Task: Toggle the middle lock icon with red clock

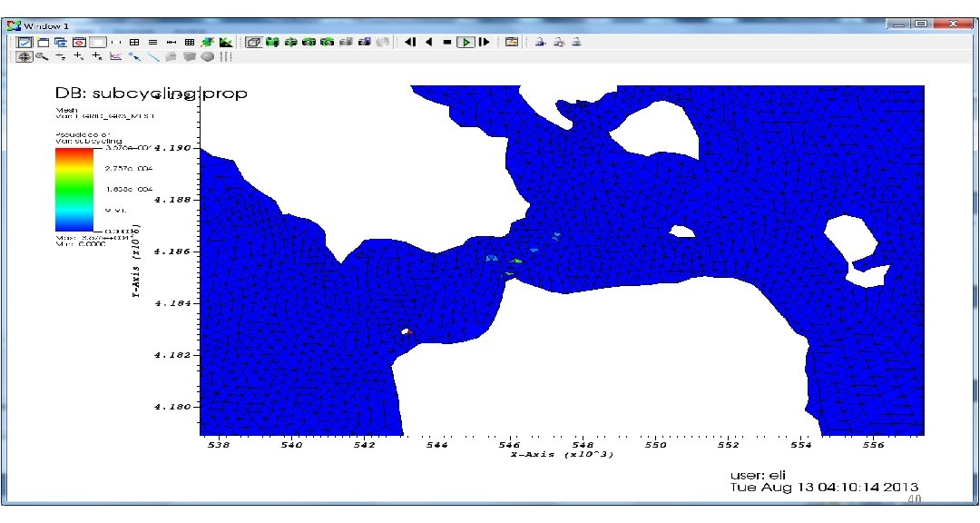Action: coord(559,43)
